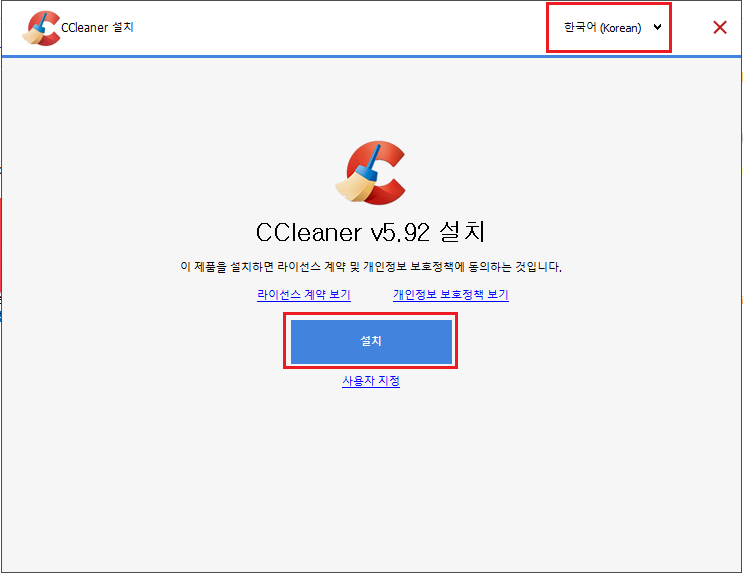
Task: Click the CCleaner 설치 title text
Action: pos(97,27)
